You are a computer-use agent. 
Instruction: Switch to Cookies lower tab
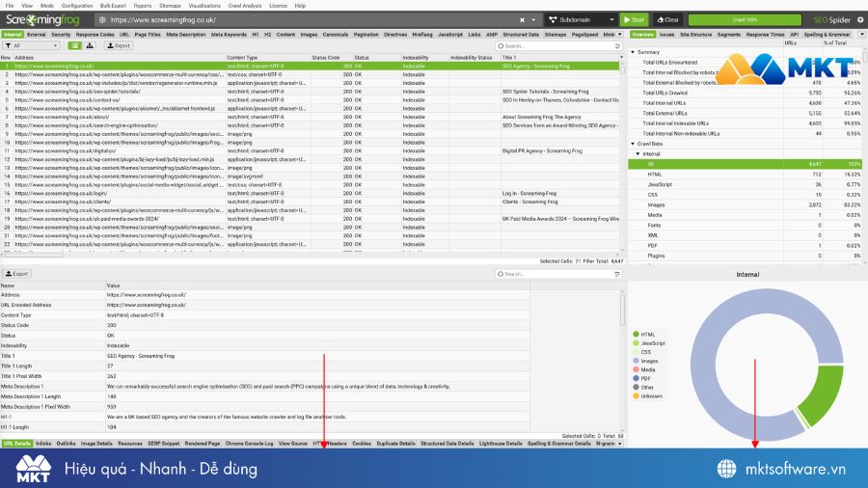coord(362,444)
